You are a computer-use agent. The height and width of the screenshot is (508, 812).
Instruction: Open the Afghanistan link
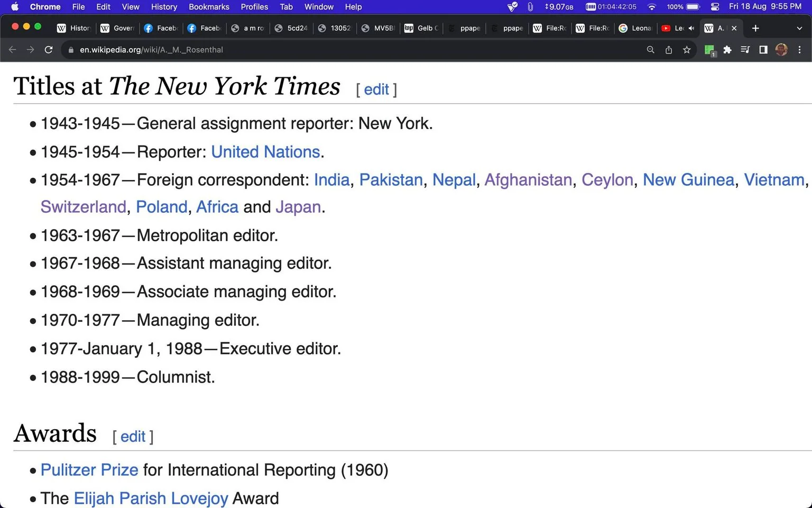coord(528,180)
